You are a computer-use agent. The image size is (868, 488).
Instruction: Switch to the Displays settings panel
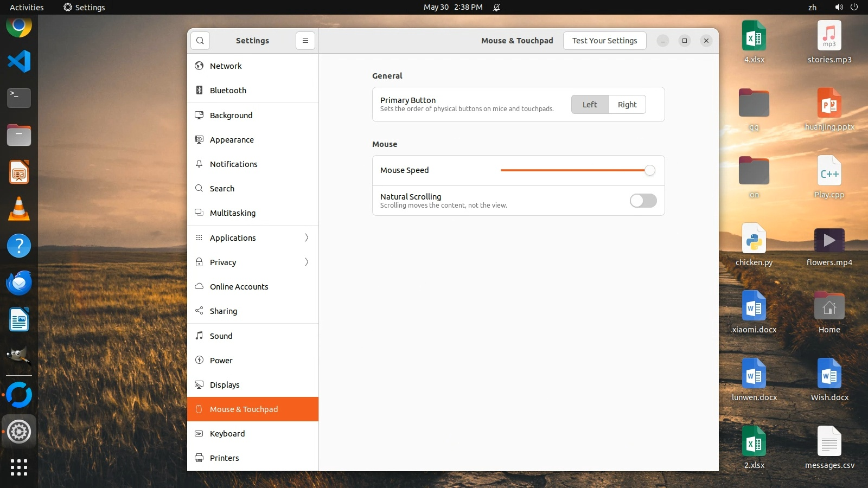pyautogui.click(x=225, y=385)
